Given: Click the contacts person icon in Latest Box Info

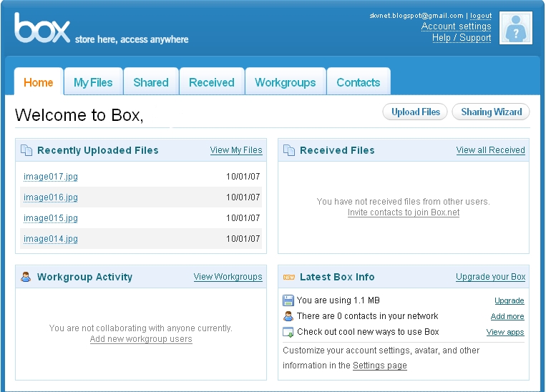Looking at the screenshot, I should point(288,316).
